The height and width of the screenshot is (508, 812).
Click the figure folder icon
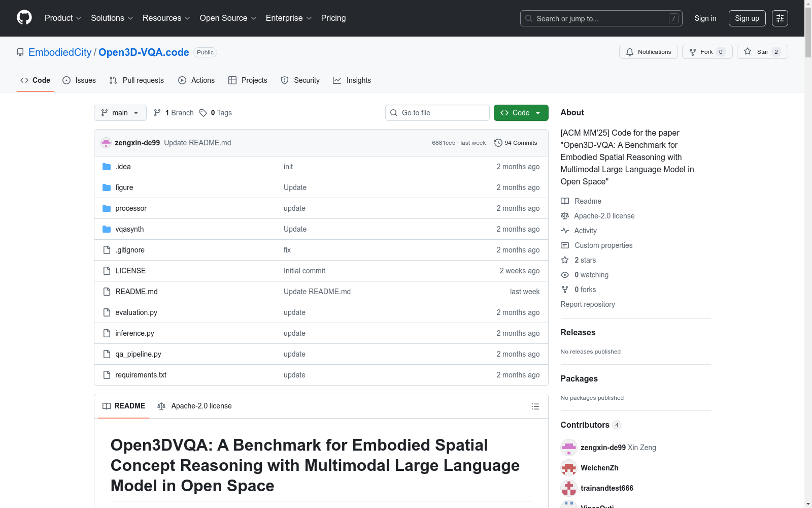(x=107, y=187)
